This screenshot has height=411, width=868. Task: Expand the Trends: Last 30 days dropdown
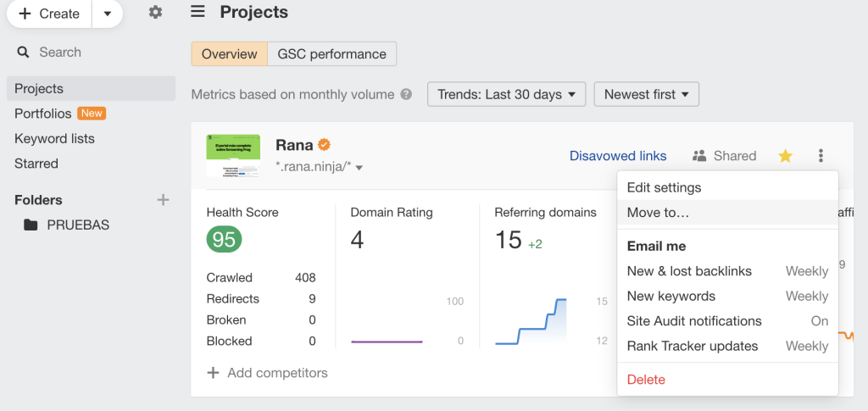(x=507, y=95)
